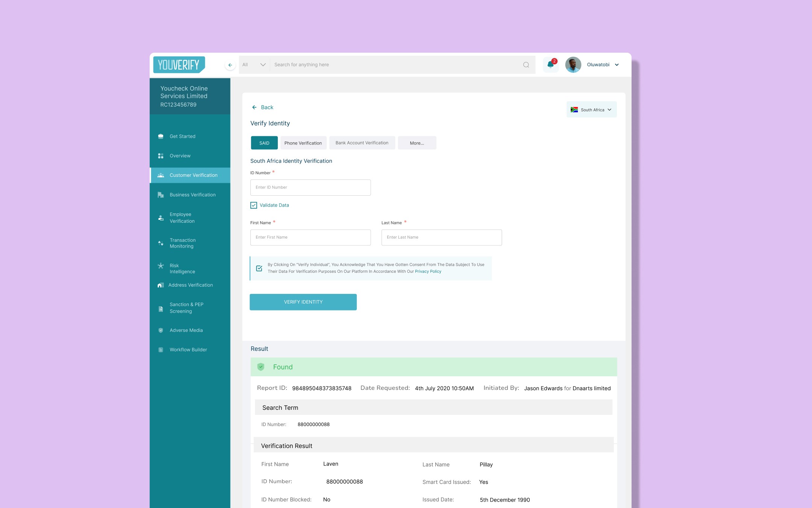812x508 pixels.
Task: Click the Address Verification sidebar icon
Action: (161, 285)
